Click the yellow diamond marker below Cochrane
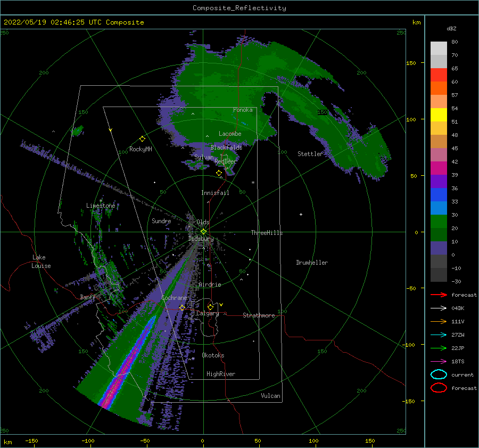The image size is (479, 448). coord(182,307)
